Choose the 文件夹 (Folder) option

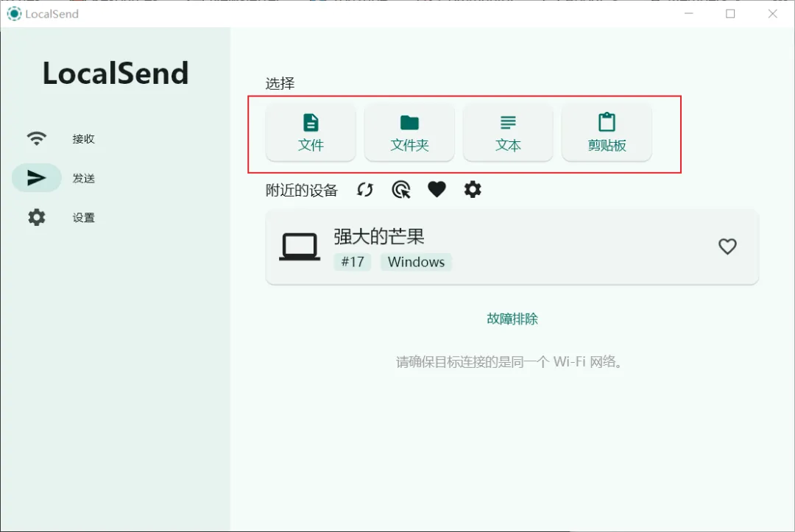[x=409, y=132]
